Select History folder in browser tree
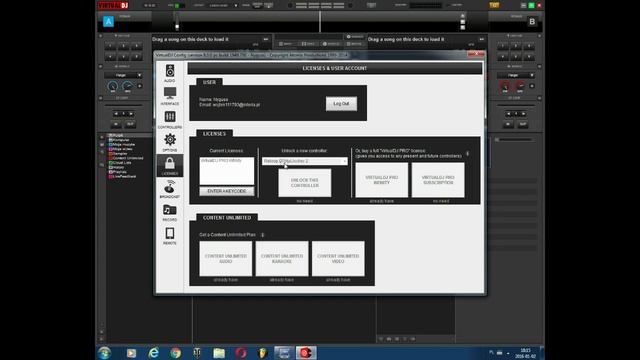640x360 pixels. (x=116, y=167)
